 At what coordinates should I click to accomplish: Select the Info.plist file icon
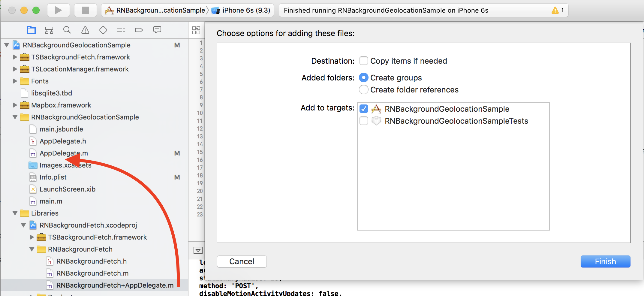[x=33, y=177]
